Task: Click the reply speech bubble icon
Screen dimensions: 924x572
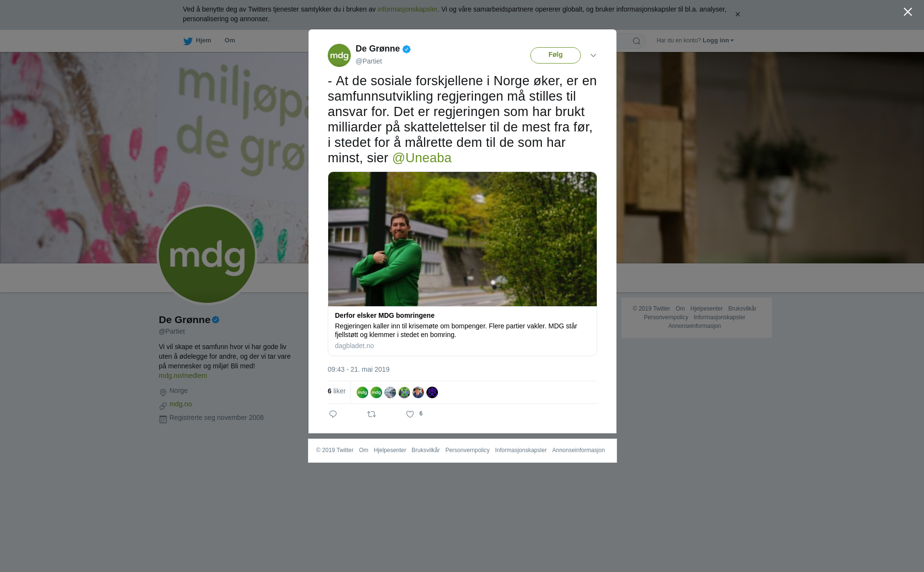Action: (x=333, y=414)
